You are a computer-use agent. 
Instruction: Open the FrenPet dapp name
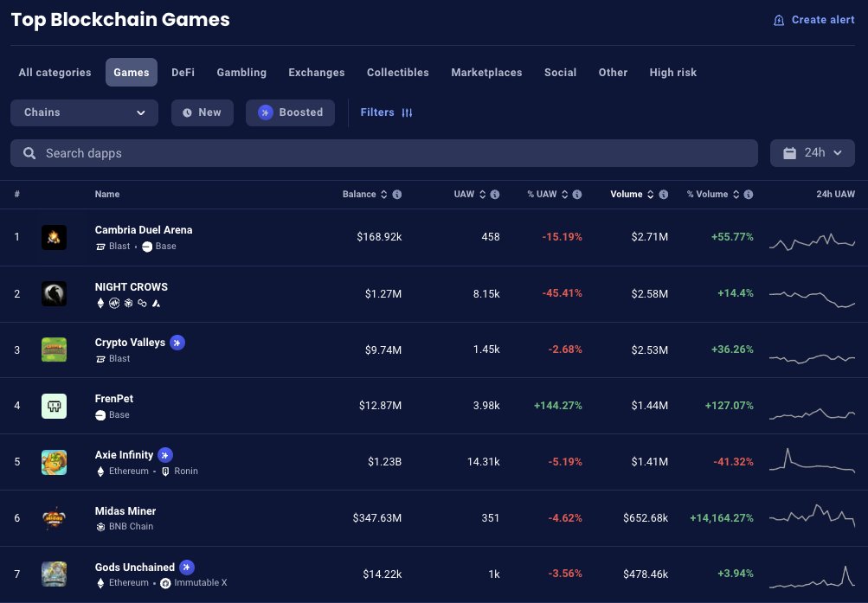114,399
